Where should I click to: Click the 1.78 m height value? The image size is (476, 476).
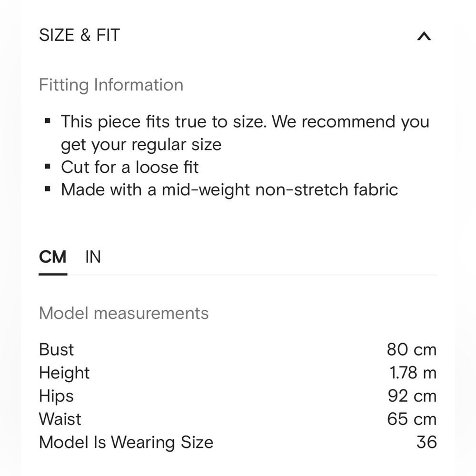point(413,373)
